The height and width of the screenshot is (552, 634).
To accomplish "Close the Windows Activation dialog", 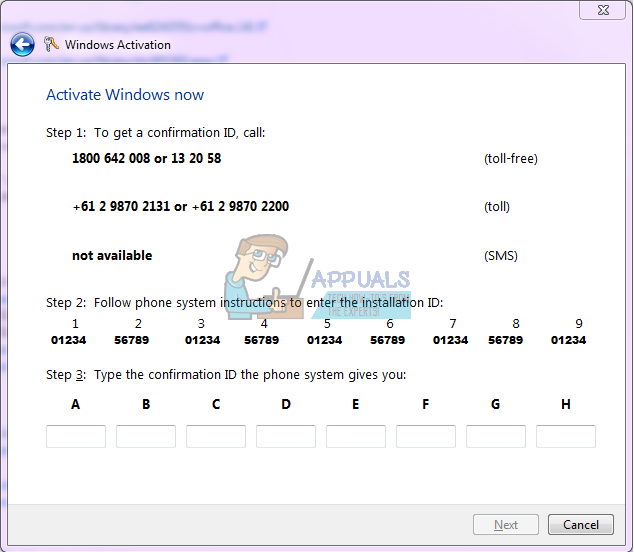I will [x=602, y=10].
